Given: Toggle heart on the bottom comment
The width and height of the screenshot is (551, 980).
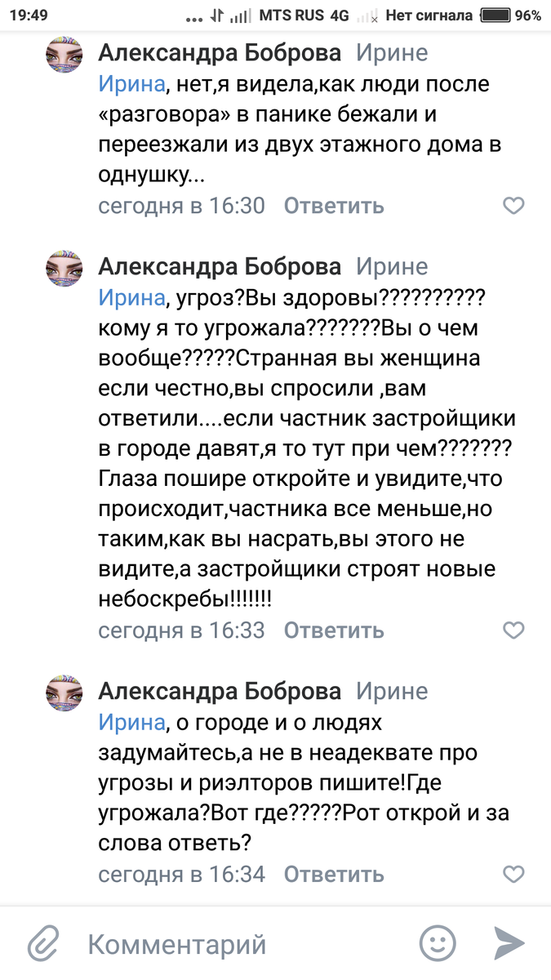Looking at the screenshot, I should (514, 873).
